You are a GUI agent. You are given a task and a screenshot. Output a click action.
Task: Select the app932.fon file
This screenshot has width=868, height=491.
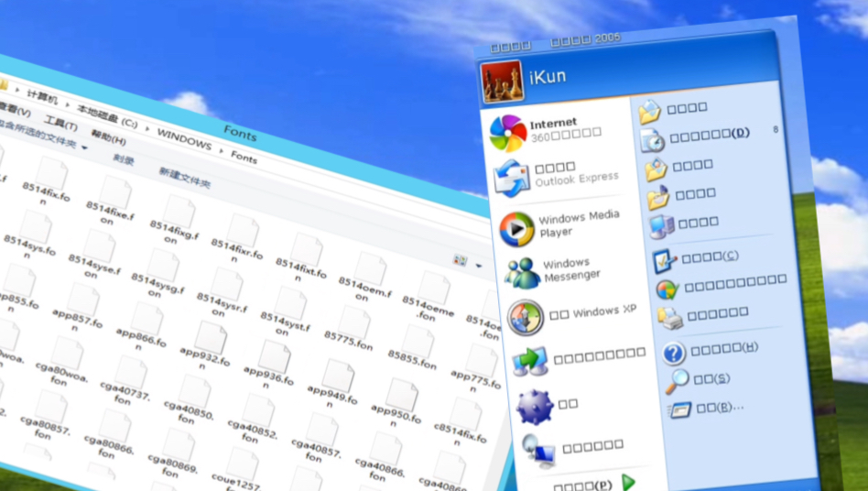point(205,347)
